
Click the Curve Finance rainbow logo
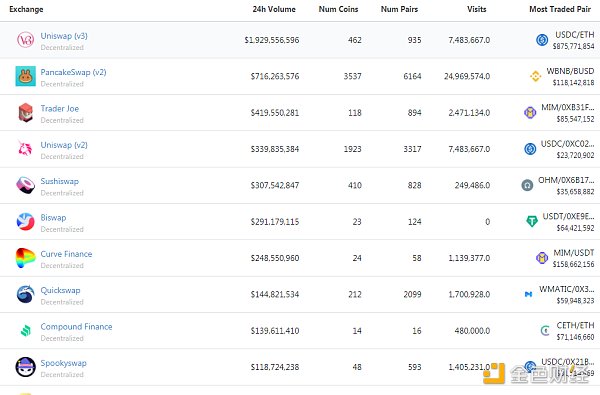tap(26, 258)
